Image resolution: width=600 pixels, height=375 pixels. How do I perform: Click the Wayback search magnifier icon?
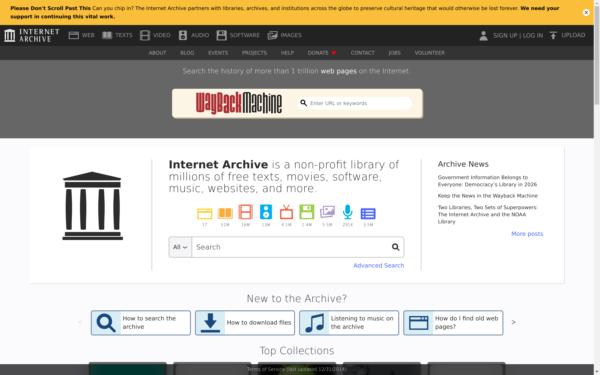[x=303, y=103]
